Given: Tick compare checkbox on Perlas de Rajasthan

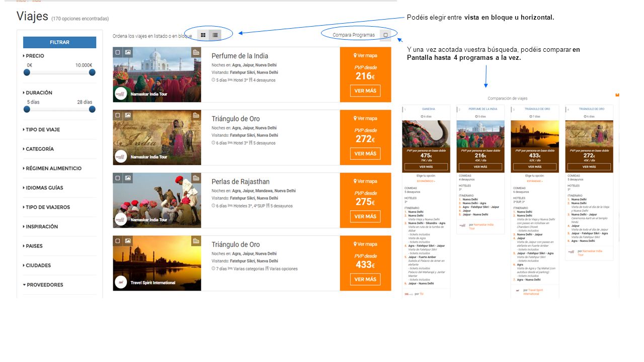Looking at the screenshot, I should (x=118, y=178).
